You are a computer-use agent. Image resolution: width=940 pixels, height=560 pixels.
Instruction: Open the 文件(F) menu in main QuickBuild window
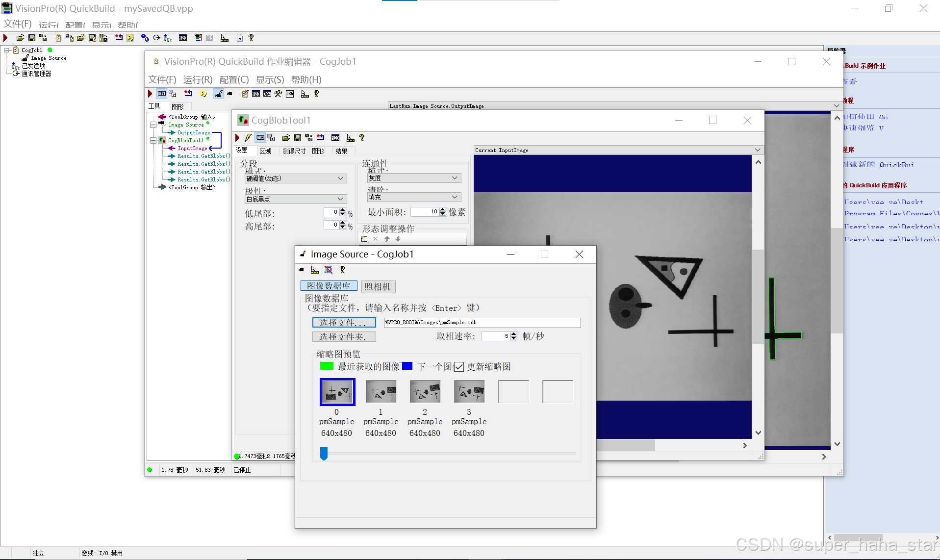pos(18,24)
